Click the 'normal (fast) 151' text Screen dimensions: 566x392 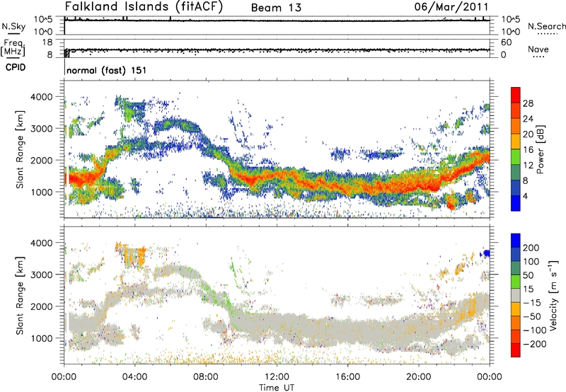tap(107, 70)
